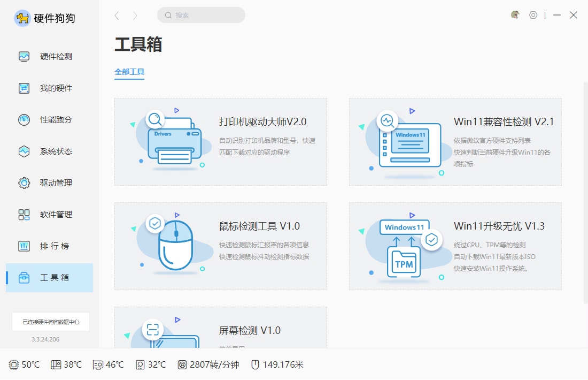Select the 驱动管理 menu label
Screen dimensions: 588x380
coord(56,183)
